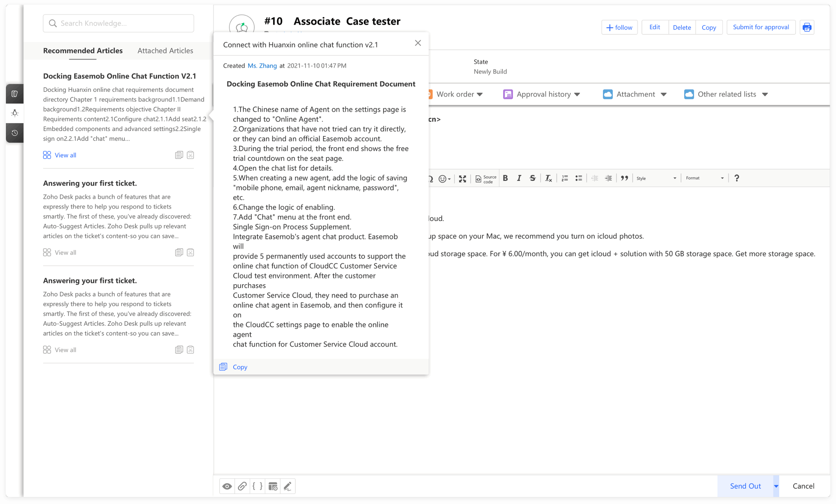This screenshot has height=504, width=836.
Task: Click the attach link icon at bottom
Action: click(x=242, y=486)
